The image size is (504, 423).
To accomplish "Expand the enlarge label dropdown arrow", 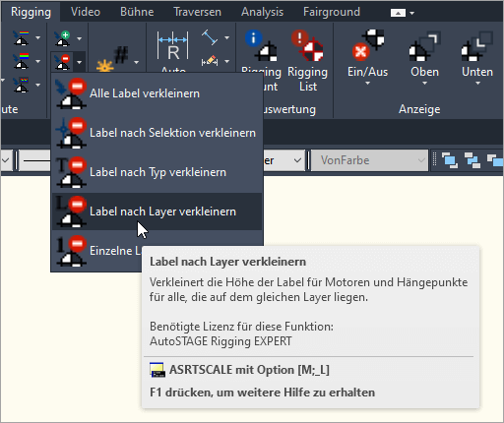I will tap(79, 38).
